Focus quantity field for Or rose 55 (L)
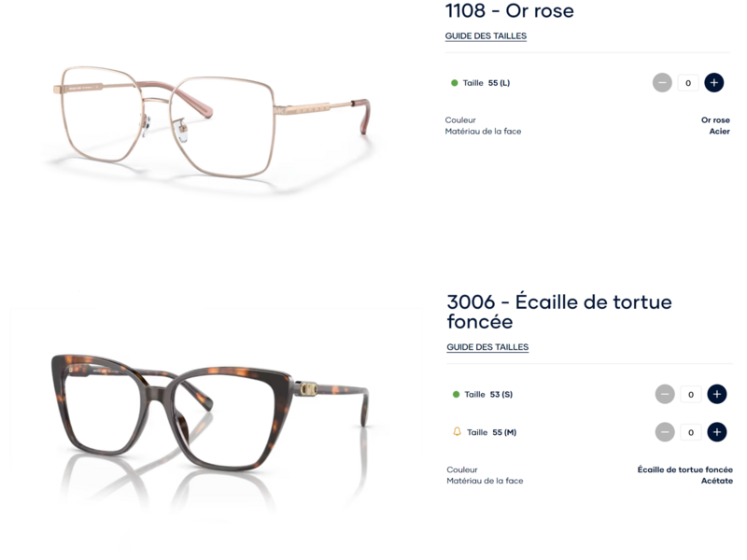This screenshot has height=560, width=747. pyautogui.click(x=688, y=83)
